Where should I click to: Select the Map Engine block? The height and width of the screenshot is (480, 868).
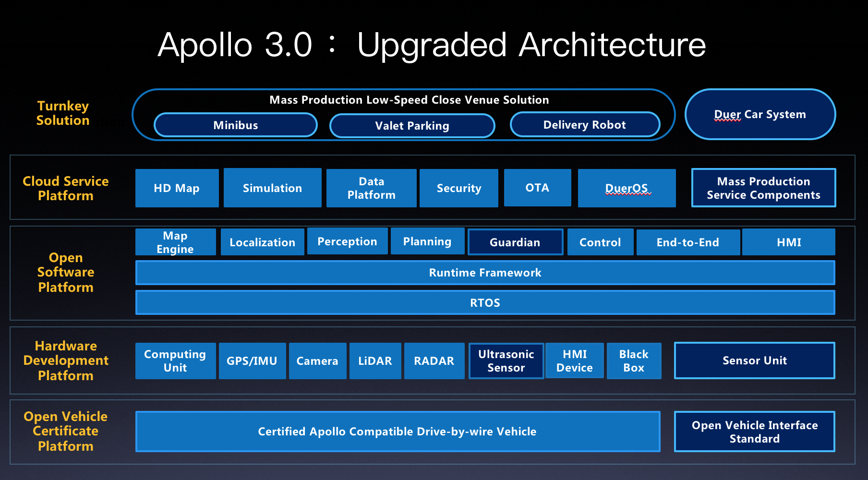[x=175, y=242]
